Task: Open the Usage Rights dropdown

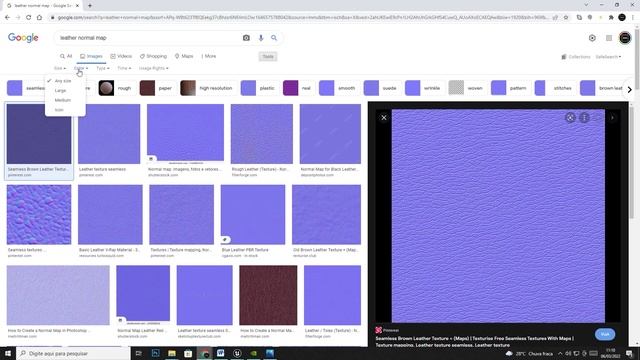Action: tap(153, 68)
